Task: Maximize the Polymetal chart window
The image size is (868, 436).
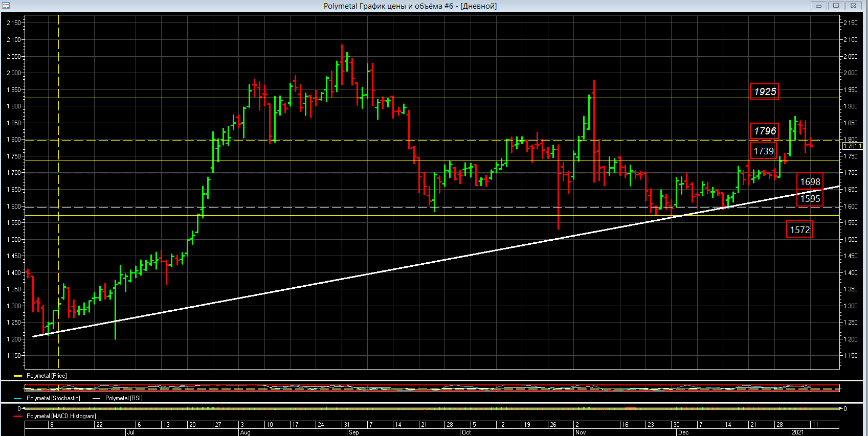Action: 836,6
